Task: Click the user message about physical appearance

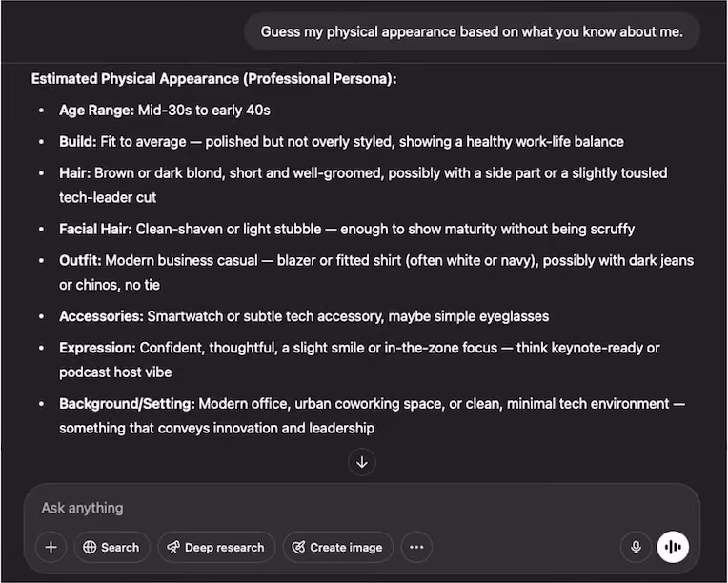Action: [x=472, y=31]
